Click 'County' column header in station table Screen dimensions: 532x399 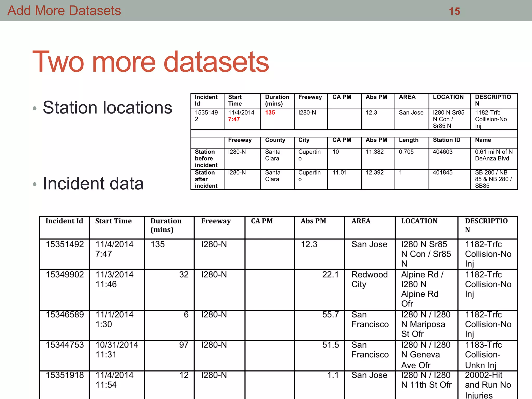coord(275,140)
